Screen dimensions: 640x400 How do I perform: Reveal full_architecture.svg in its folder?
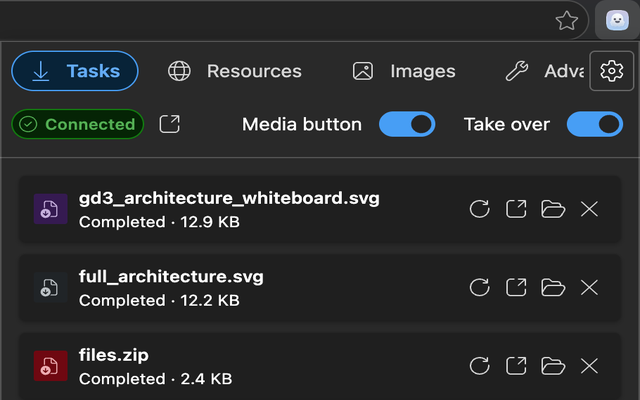(x=553, y=287)
